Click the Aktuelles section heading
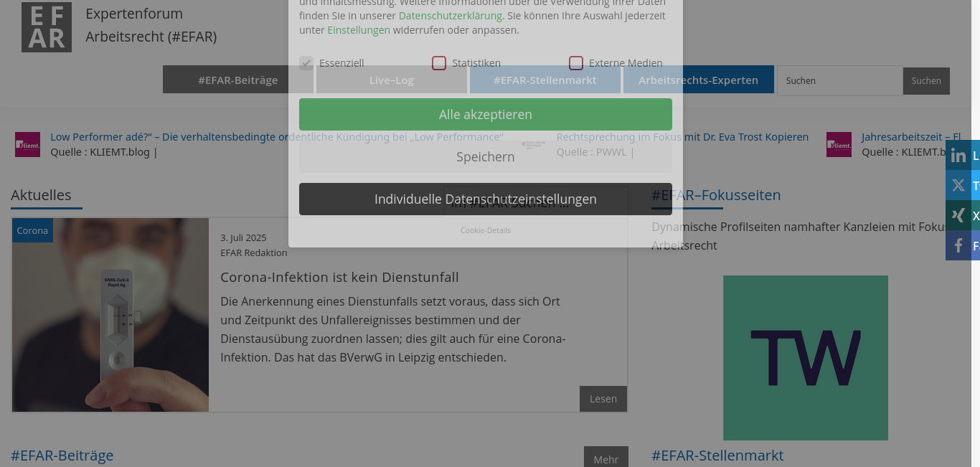980x467 pixels. pos(41,195)
